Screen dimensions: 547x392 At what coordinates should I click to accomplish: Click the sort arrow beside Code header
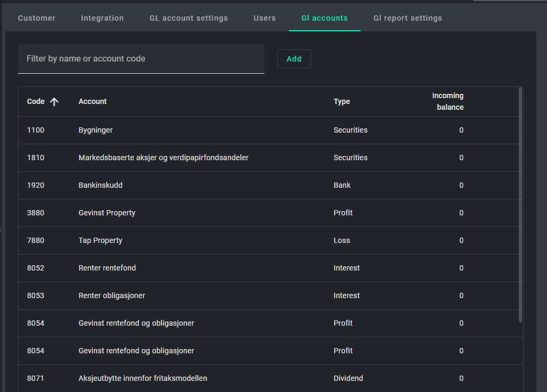coord(54,102)
